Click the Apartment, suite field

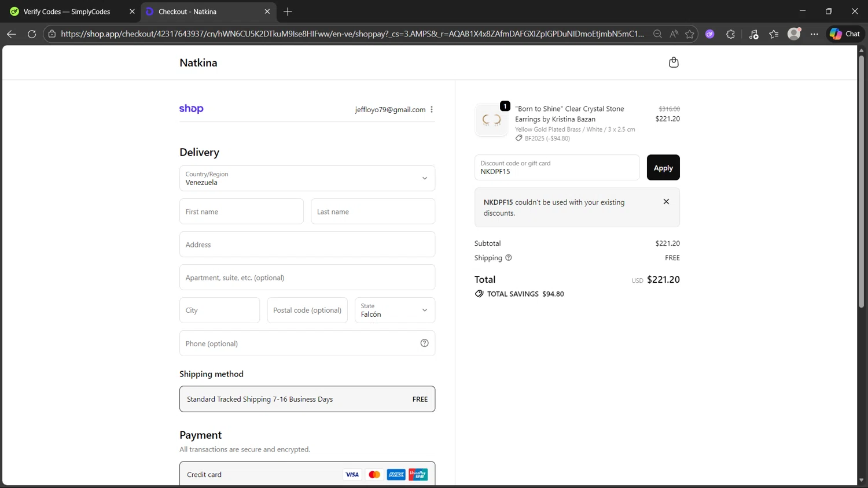click(307, 277)
